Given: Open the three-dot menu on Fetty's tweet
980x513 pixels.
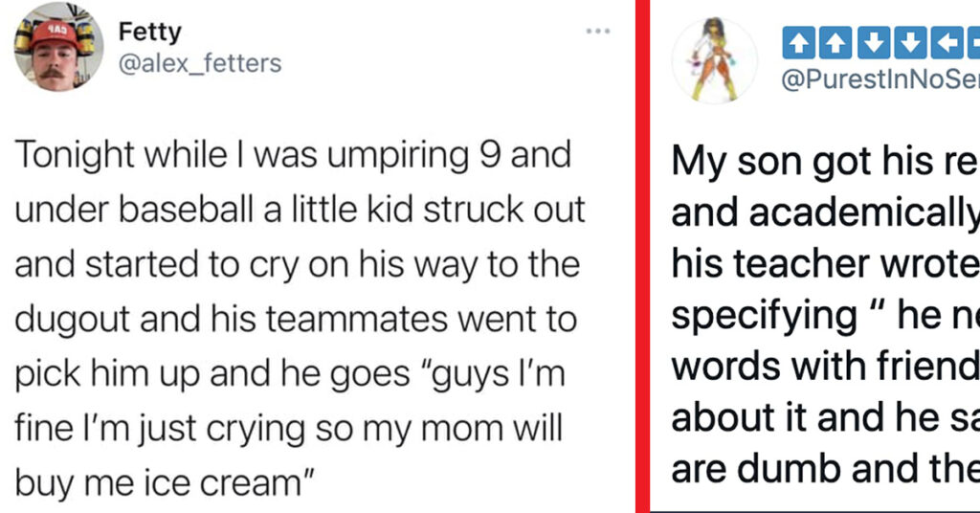Looking at the screenshot, I should (x=597, y=32).
